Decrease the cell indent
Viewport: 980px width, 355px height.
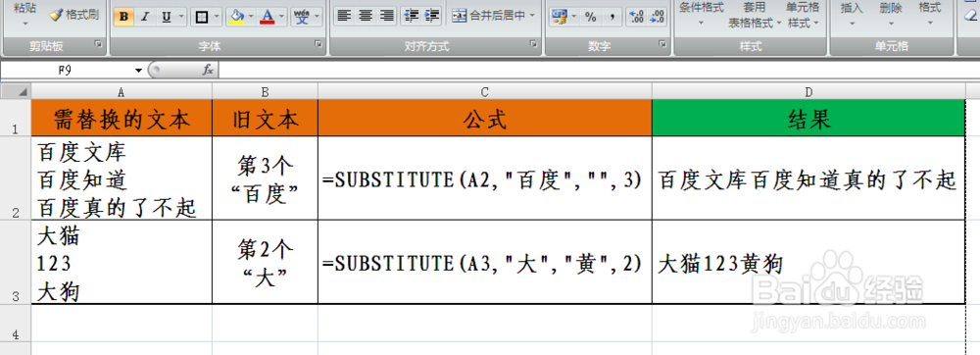(x=411, y=16)
